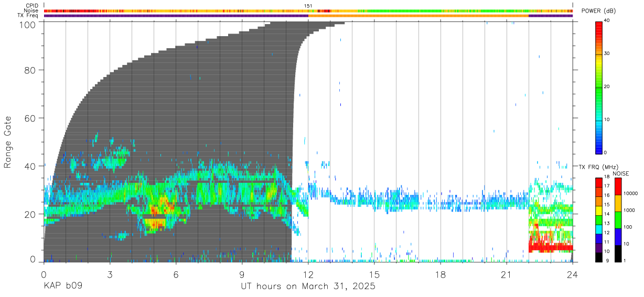Click the "TX FRQ (MHz)" legend title
The image size is (644, 297).
(x=598, y=167)
